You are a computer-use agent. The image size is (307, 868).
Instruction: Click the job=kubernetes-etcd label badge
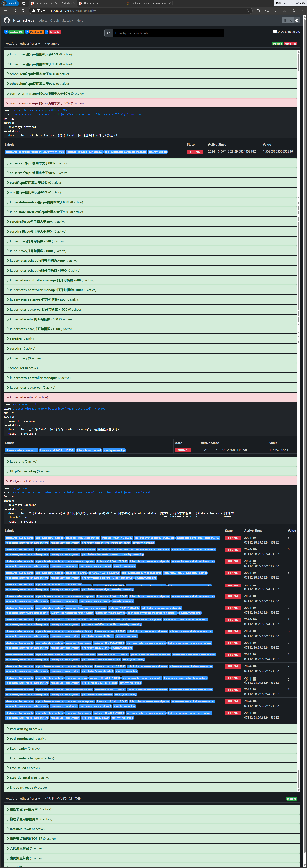89,450
